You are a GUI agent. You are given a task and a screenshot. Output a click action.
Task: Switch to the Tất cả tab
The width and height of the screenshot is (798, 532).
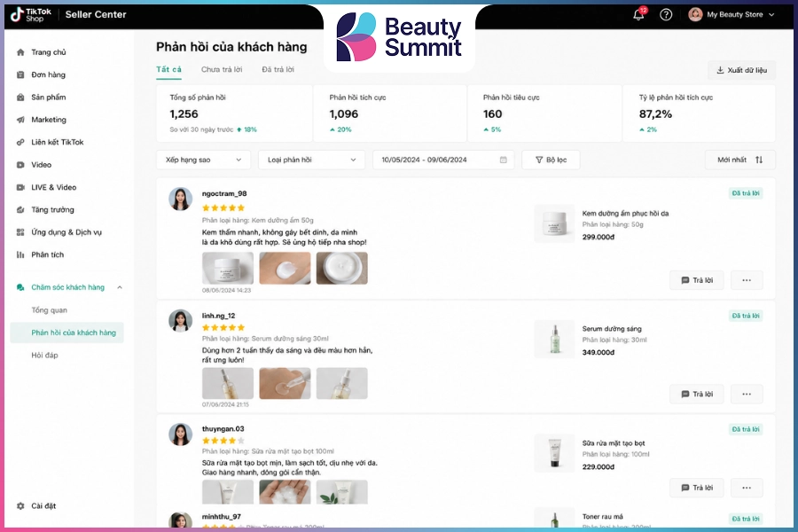168,69
